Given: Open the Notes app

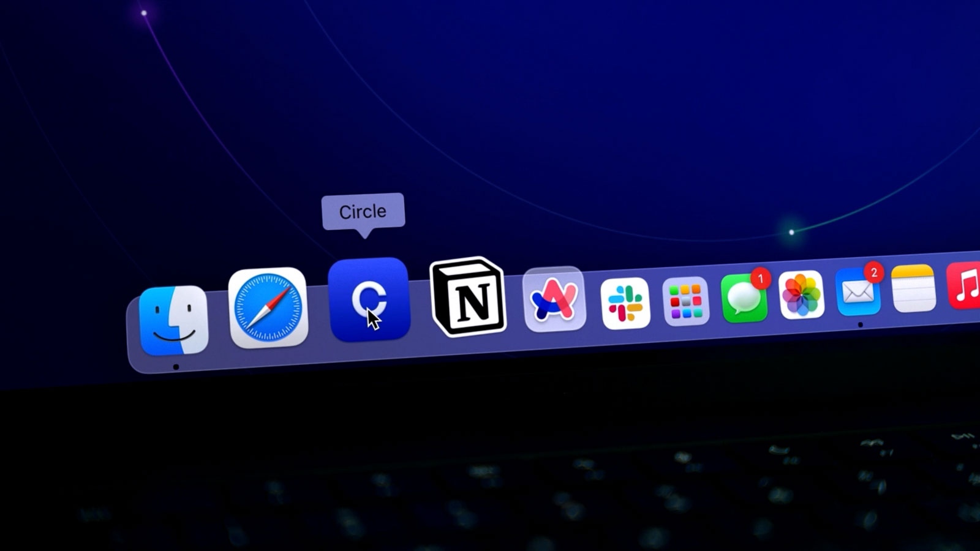Looking at the screenshot, I should coord(912,289).
